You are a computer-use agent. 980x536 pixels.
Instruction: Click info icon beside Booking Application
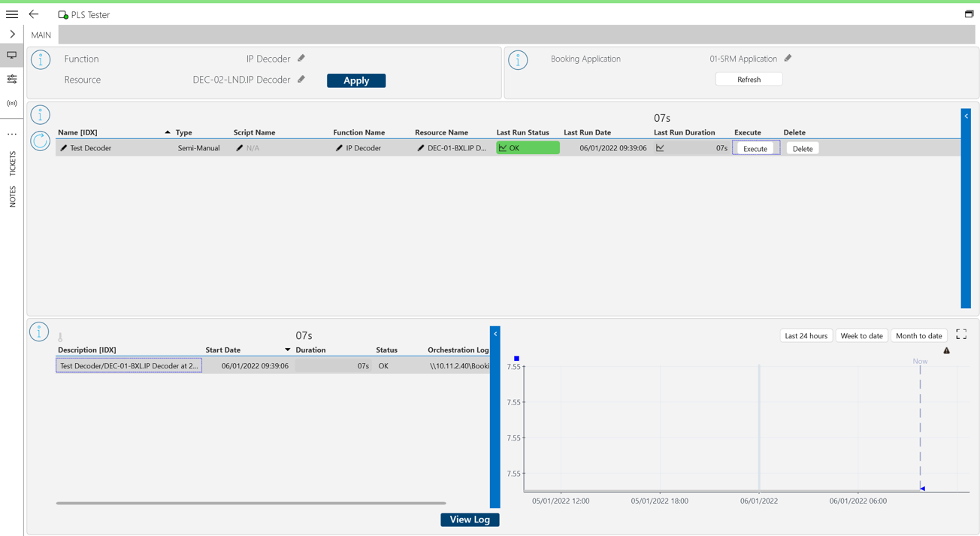pos(518,60)
